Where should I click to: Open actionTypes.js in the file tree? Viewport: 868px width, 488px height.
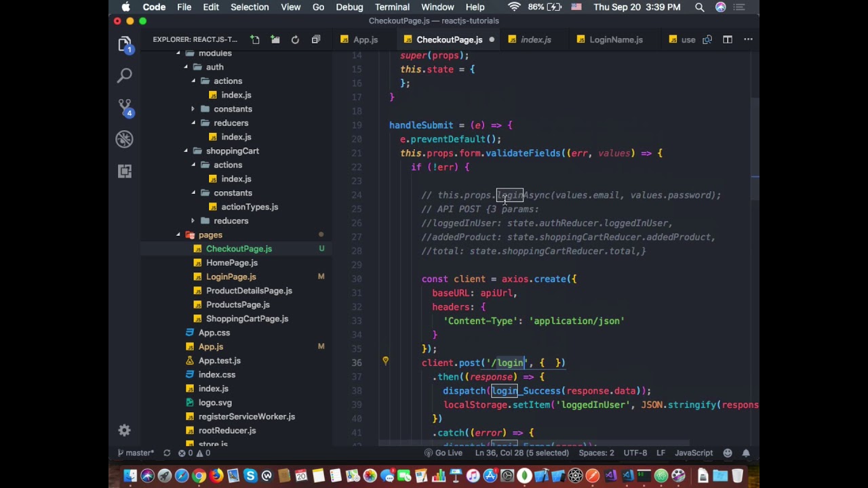(x=250, y=207)
